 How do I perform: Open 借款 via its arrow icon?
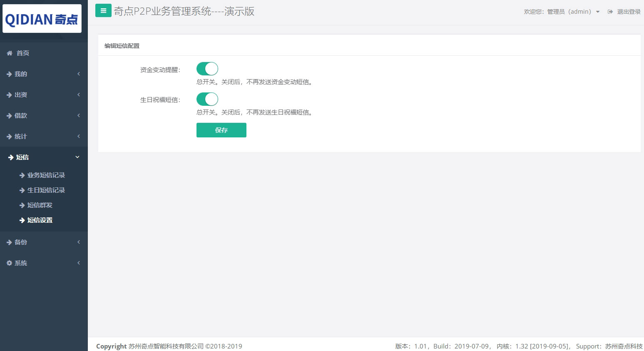(78, 115)
